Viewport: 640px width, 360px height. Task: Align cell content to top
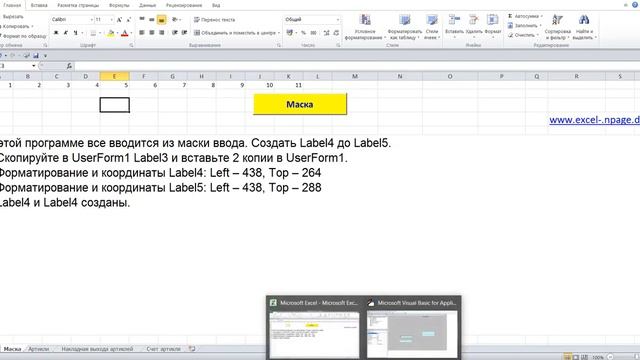142,19
